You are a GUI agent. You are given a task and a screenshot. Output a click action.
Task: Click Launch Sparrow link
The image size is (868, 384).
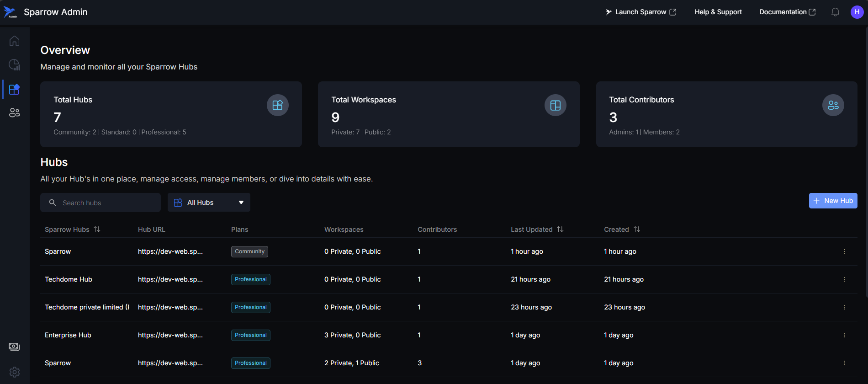(640, 12)
